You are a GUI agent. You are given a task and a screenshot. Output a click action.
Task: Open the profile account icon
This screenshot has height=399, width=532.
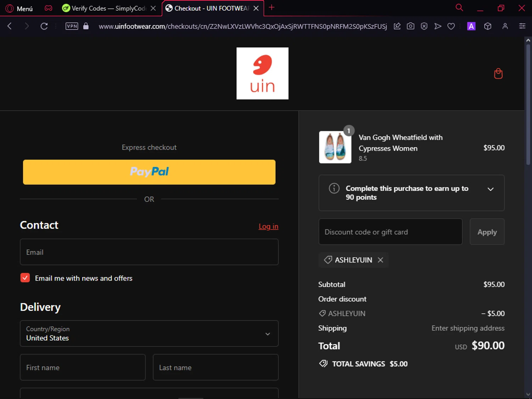pos(505,26)
